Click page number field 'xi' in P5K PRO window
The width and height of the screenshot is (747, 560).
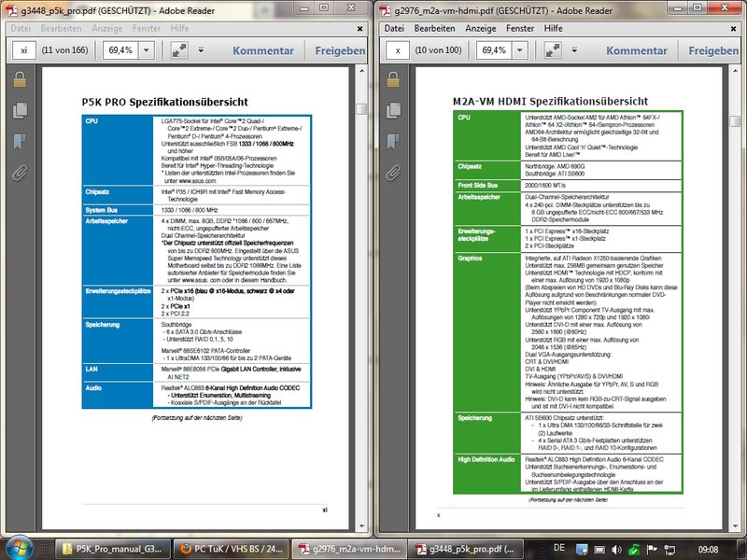(24, 50)
